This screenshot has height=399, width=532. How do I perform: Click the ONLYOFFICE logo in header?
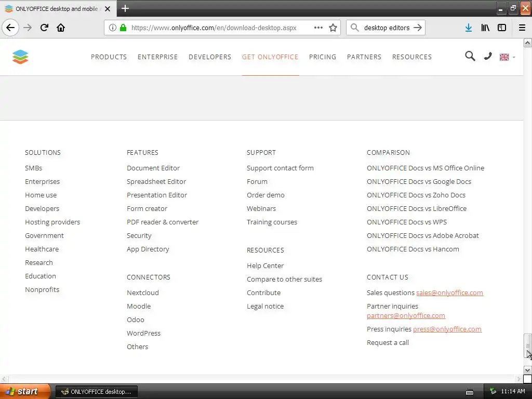coord(20,57)
